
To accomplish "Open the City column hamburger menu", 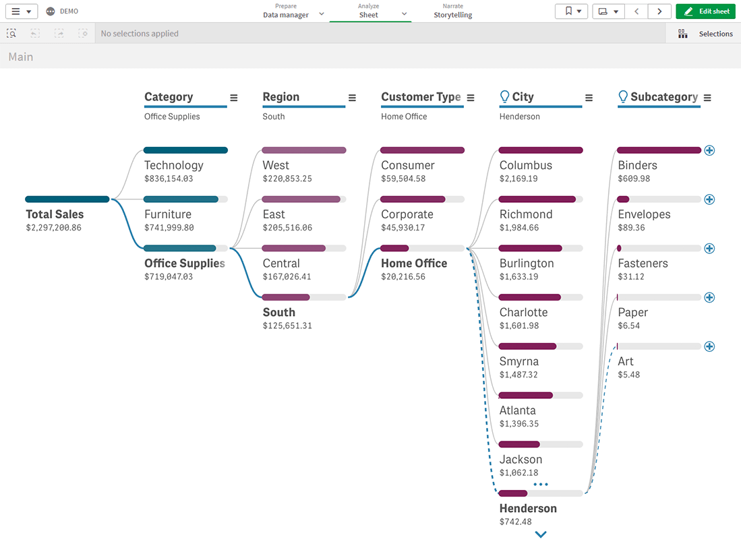I will point(589,98).
